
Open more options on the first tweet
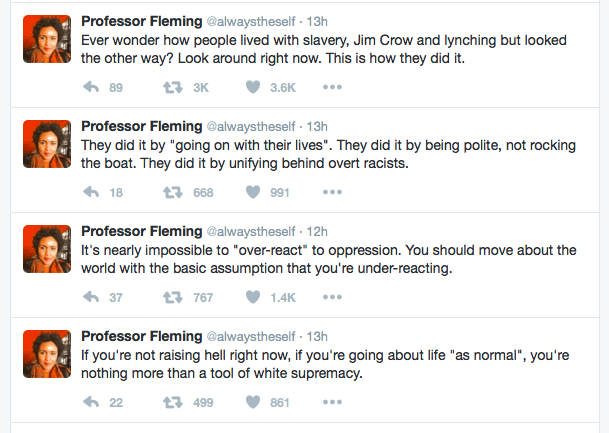[x=333, y=87]
